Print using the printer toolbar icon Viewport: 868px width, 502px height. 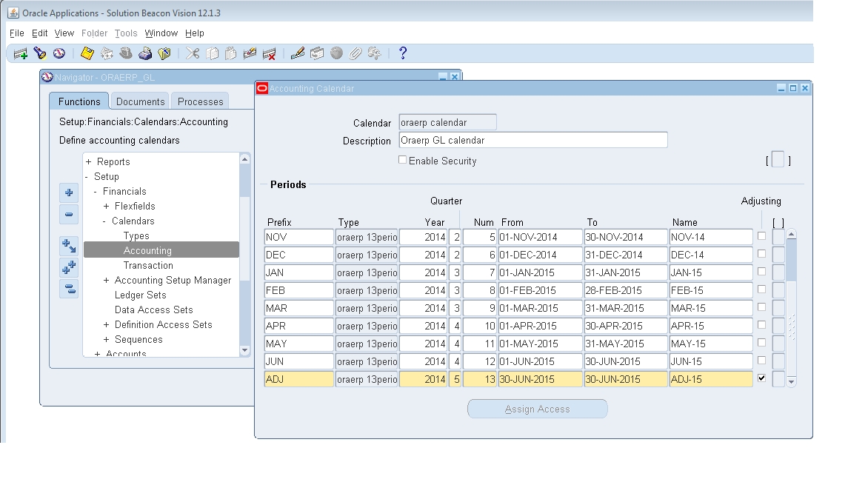click(145, 53)
